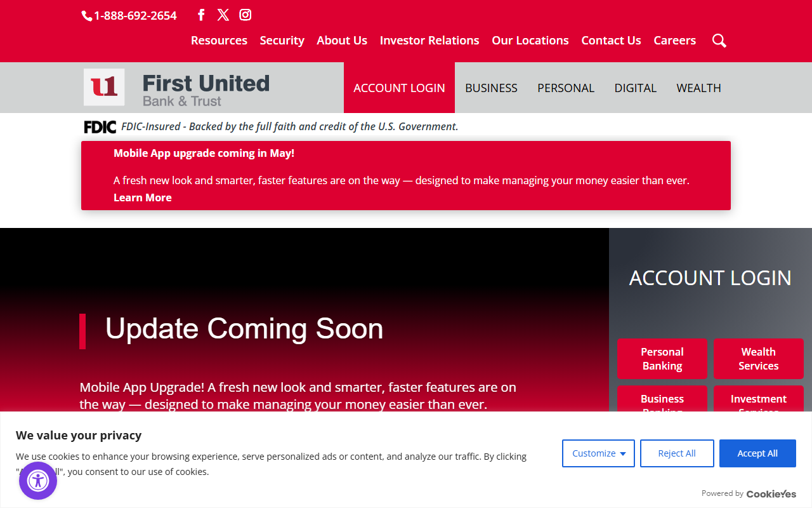Open the Instagram social icon

tap(246, 15)
